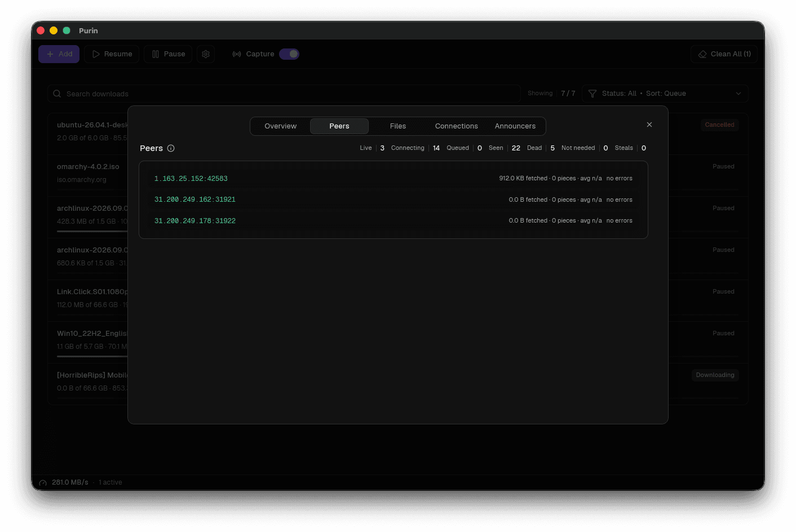This screenshot has height=532, width=796.
Task: Switch to the Connections tab
Action: click(x=457, y=126)
